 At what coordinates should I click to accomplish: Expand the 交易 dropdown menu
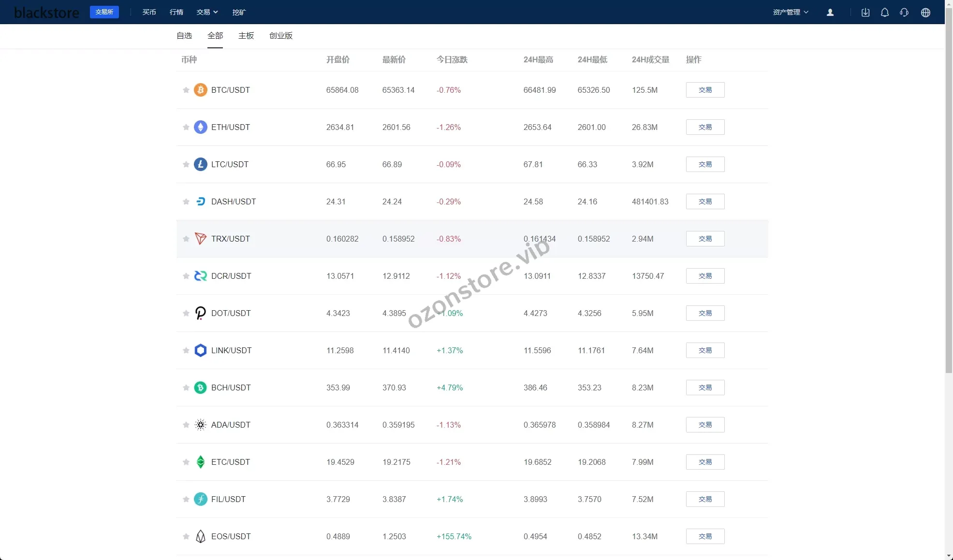[x=207, y=12]
